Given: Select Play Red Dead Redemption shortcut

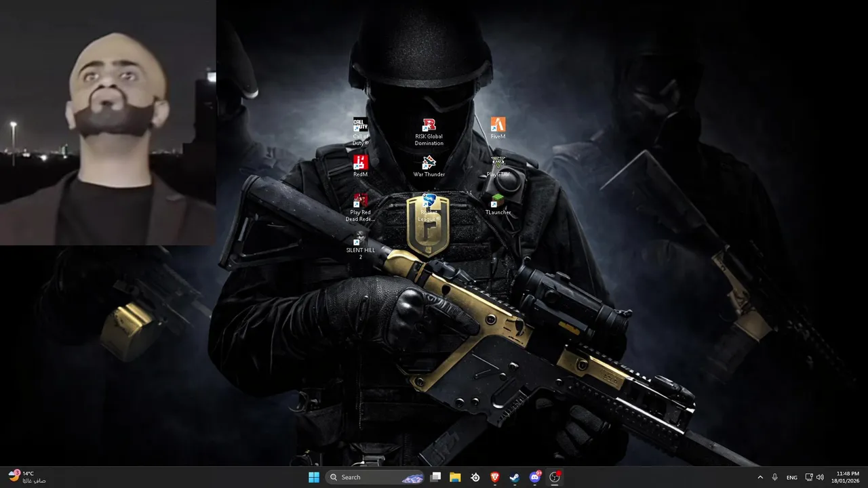Looking at the screenshot, I should 361,207.
